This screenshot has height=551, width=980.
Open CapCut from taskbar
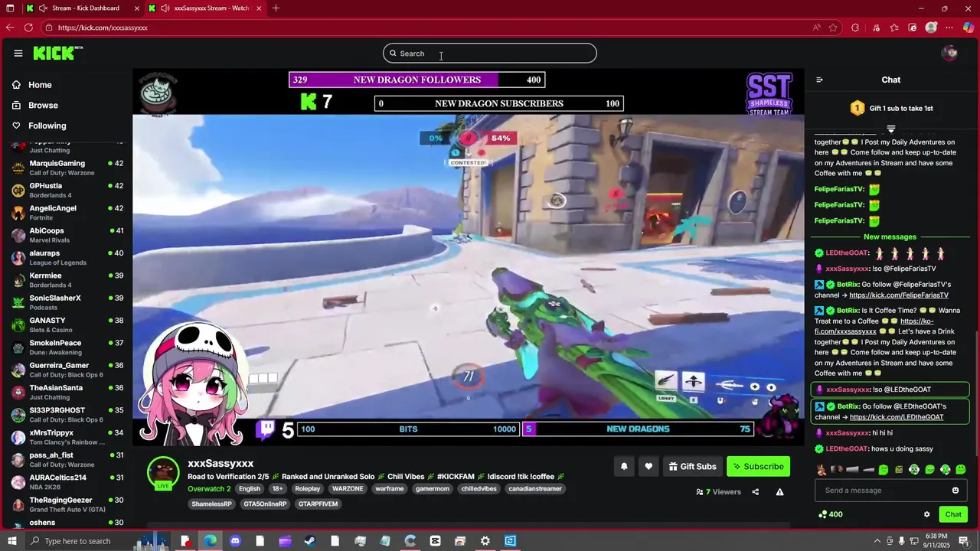(435, 541)
